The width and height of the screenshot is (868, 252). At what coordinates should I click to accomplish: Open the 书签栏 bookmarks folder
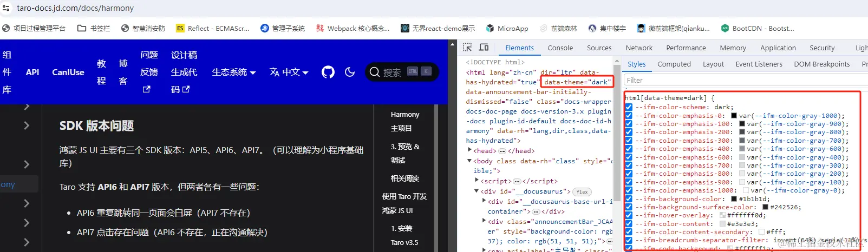click(x=94, y=28)
